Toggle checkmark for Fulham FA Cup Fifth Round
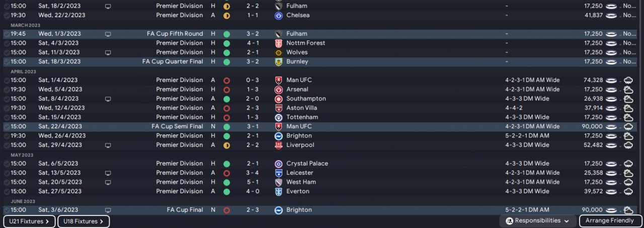 click(x=6, y=34)
